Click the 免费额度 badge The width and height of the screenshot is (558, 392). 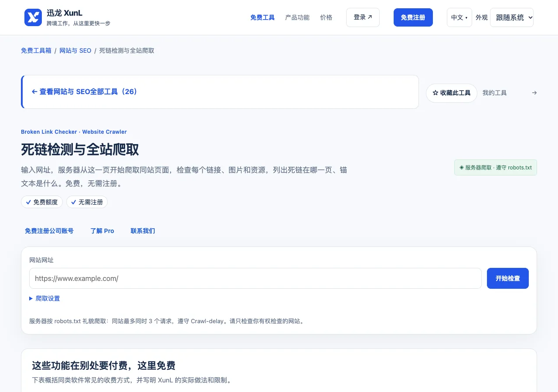pos(42,202)
